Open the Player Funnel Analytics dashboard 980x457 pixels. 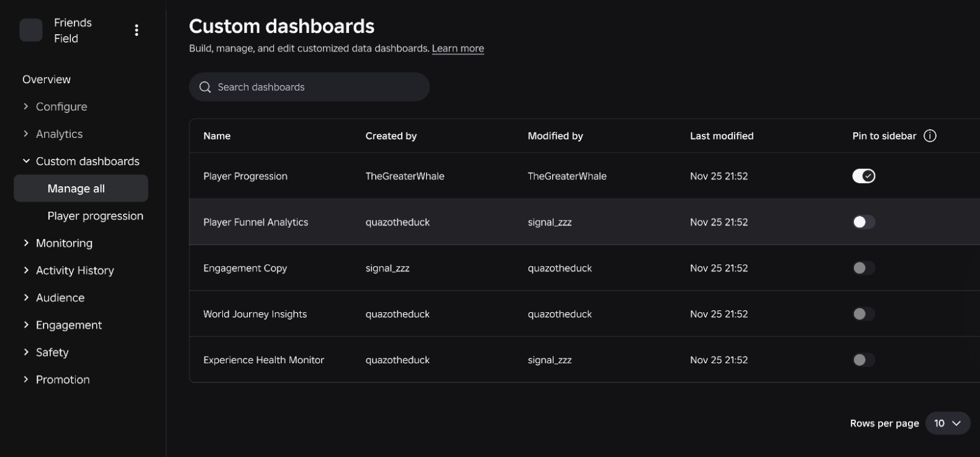coord(256,222)
